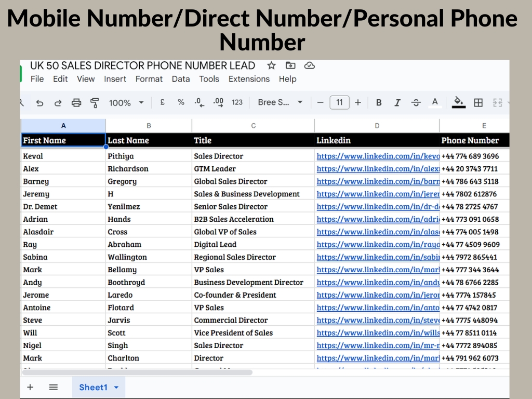Open the Format menu

coord(149,79)
